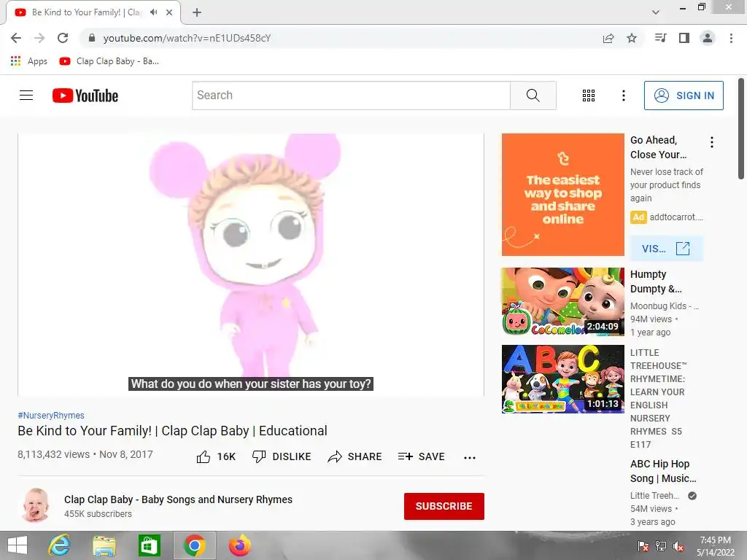Open YouTube settings three-dot menu
The image size is (747, 560).
coord(623,96)
